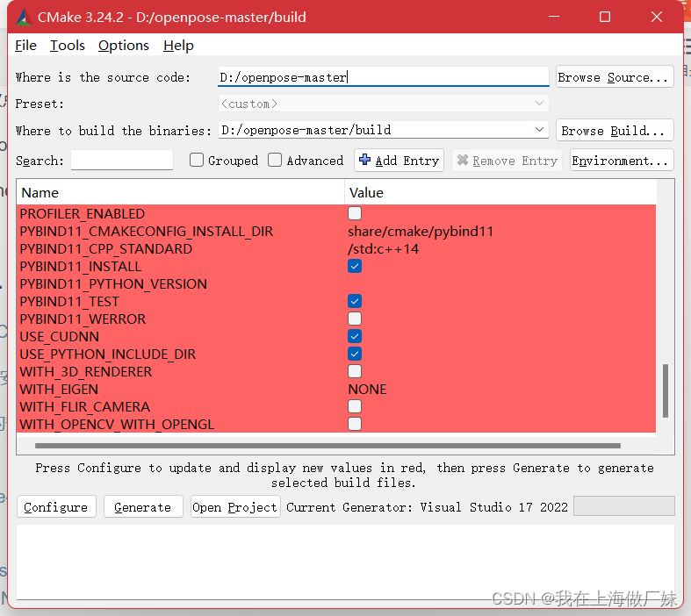Screen dimensions: 691x616
Task: Open the Help menu
Action: (x=178, y=46)
